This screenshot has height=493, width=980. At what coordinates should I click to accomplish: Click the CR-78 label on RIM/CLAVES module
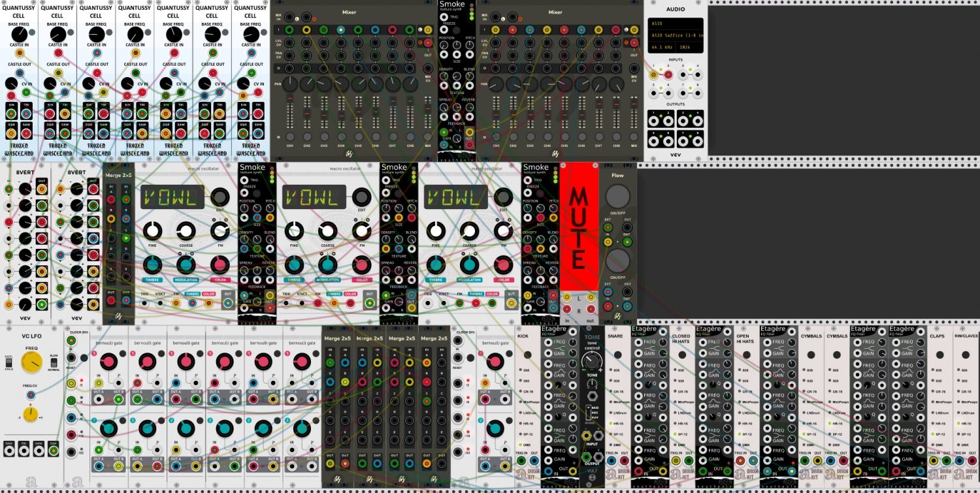[966, 391]
